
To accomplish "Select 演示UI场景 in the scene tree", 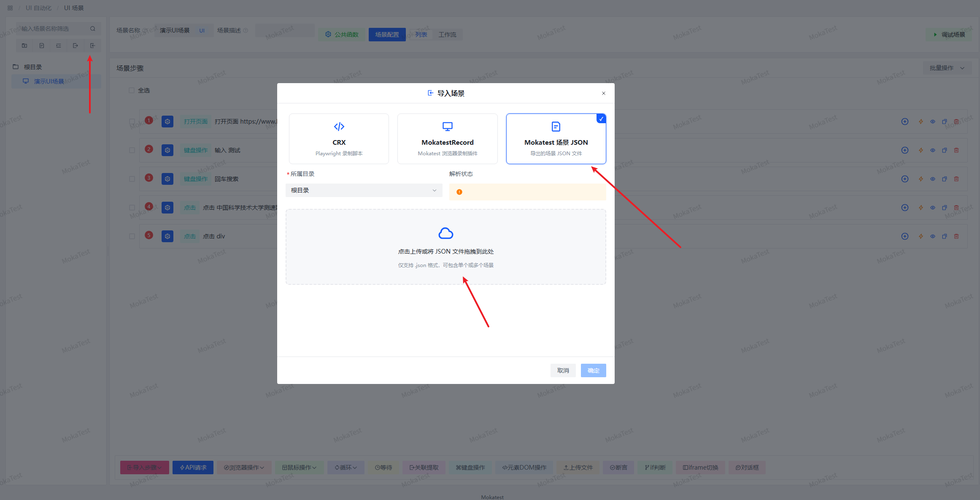I will pyautogui.click(x=56, y=81).
